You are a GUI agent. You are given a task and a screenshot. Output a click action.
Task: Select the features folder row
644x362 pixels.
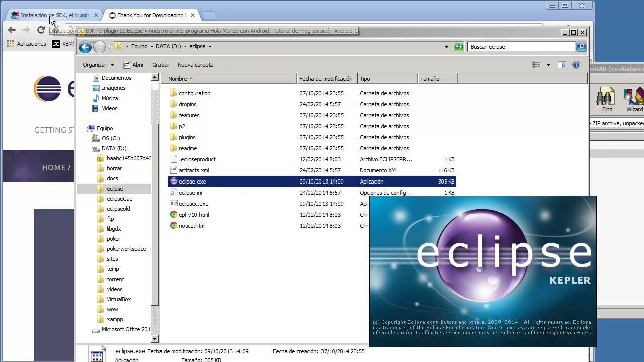pyautogui.click(x=312, y=115)
